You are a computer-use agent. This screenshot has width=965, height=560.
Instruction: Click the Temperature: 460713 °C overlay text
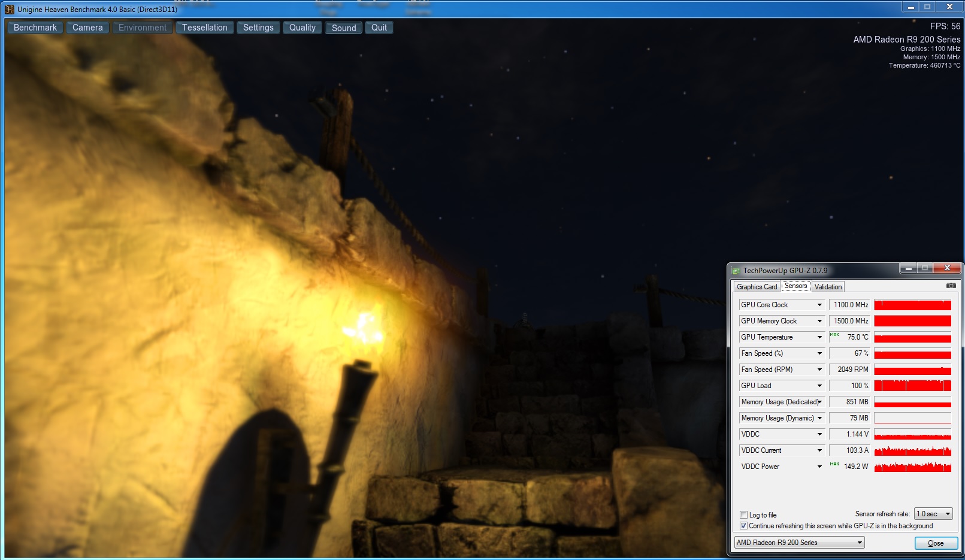tap(924, 65)
